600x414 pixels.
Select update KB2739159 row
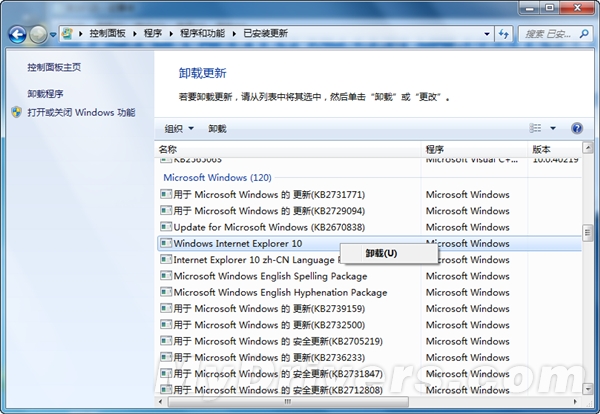coord(369,308)
